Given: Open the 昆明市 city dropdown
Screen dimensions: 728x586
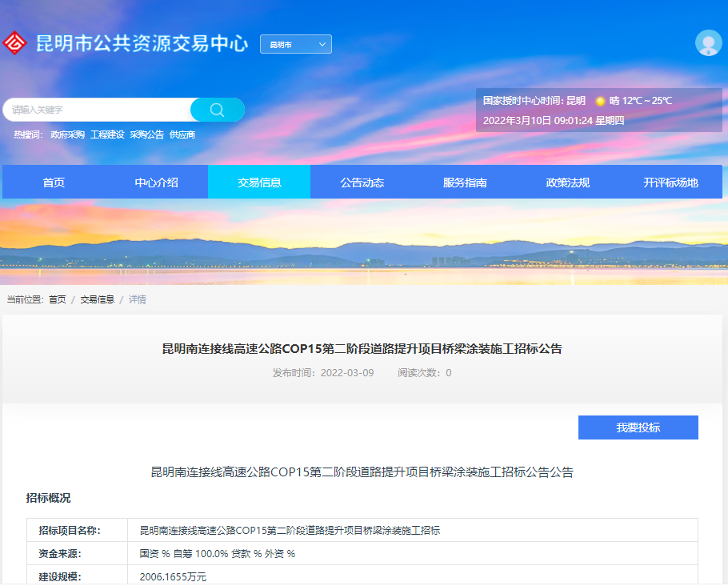Looking at the screenshot, I should [x=295, y=45].
